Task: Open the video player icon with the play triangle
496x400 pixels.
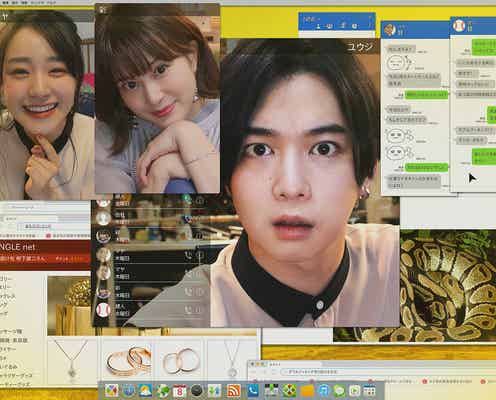Action: 354,390
